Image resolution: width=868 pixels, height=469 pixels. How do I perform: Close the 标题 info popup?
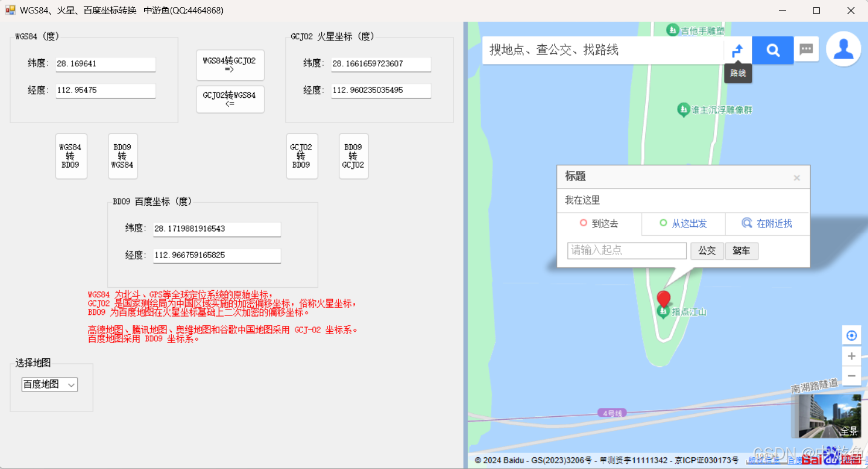tap(796, 178)
